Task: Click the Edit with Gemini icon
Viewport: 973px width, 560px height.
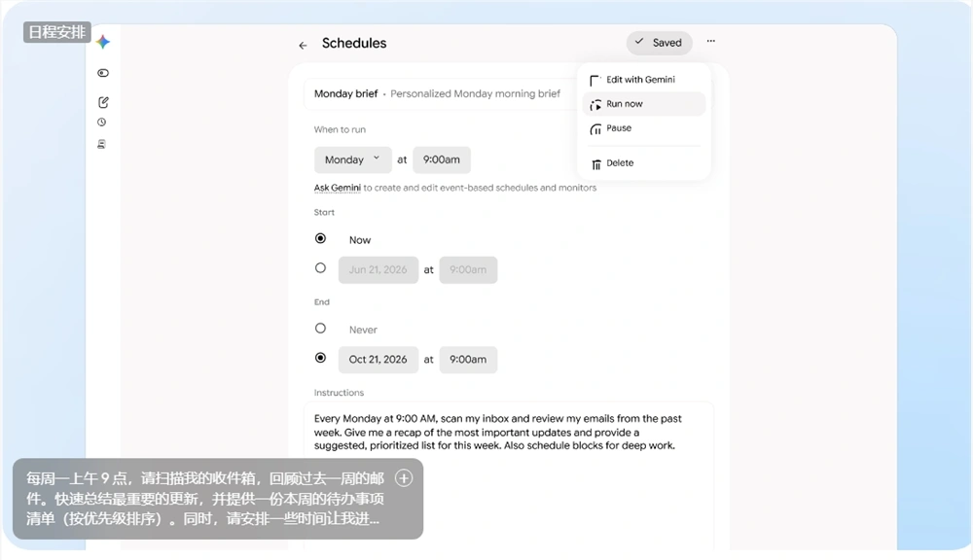Action: [595, 81]
